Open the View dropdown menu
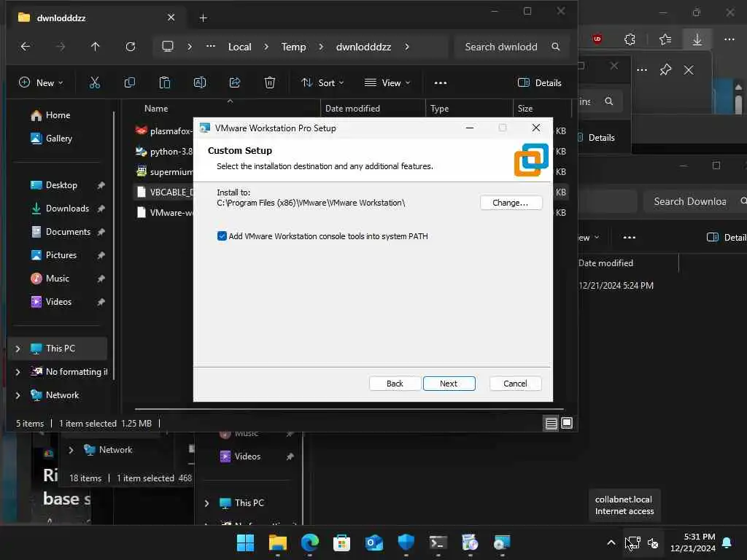 [x=387, y=83]
